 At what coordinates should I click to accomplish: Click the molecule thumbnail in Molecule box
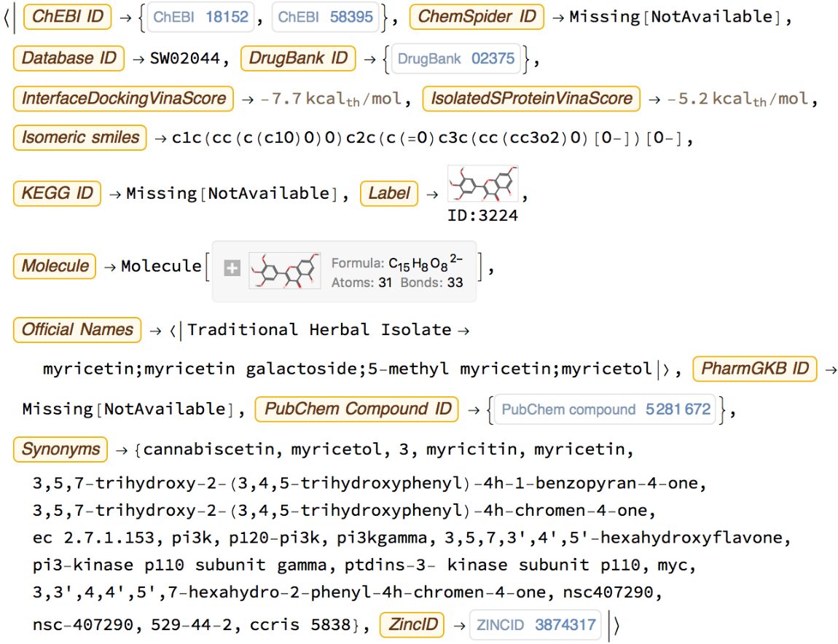pos(284,270)
